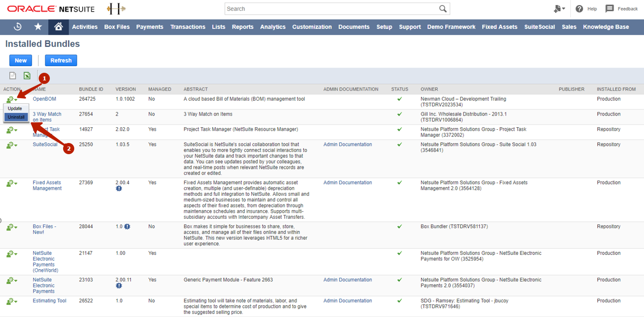Click the Owner column header

click(429, 89)
